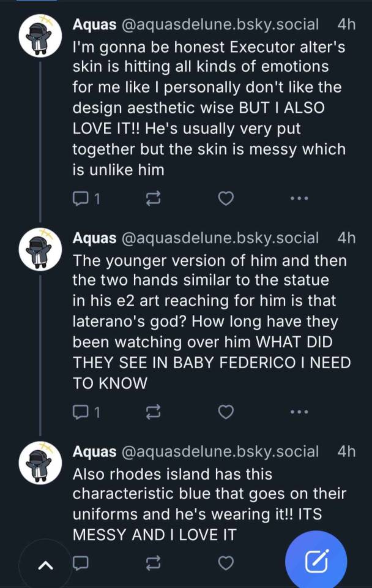Repost the post about laterano's god
372x588 pixels.
point(154,412)
